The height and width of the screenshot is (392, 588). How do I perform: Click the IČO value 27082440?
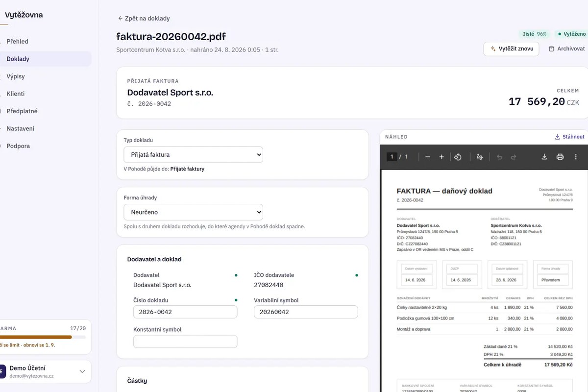pos(269,285)
